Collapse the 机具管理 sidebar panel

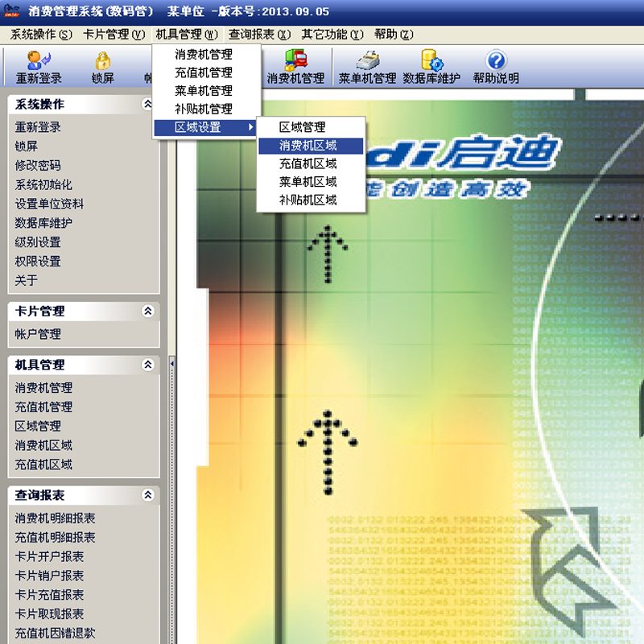[x=147, y=365]
